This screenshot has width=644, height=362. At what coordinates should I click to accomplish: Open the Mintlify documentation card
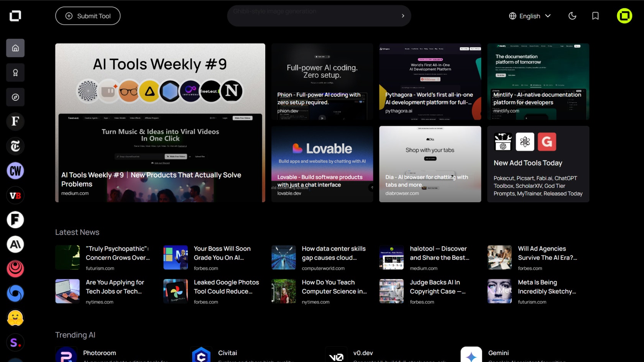pyautogui.click(x=538, y=82)
